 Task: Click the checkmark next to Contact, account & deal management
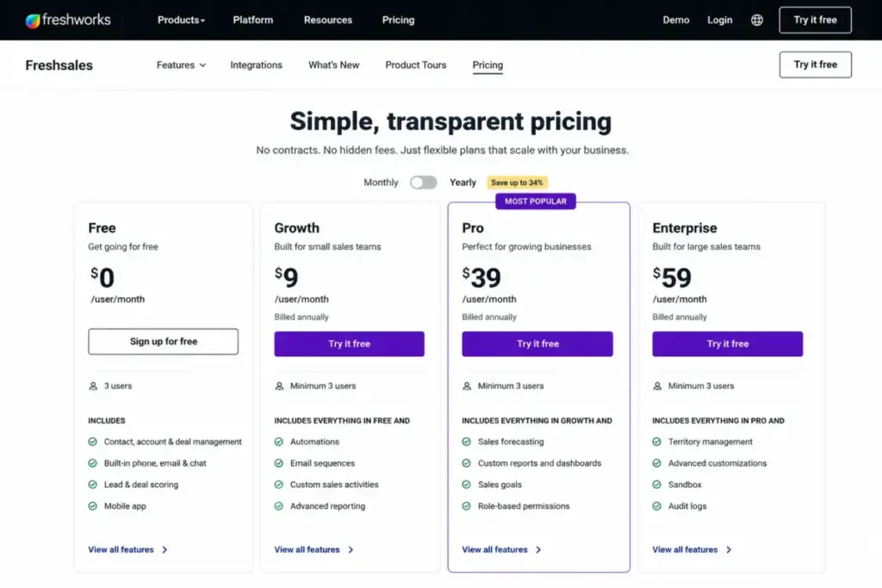[x=92, y=442]
